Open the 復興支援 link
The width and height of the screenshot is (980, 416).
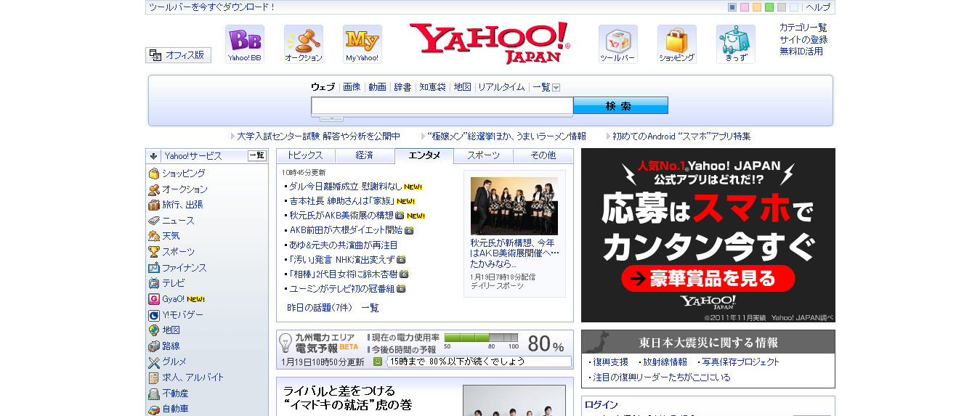pyautogui.click(x=610, y=362)
